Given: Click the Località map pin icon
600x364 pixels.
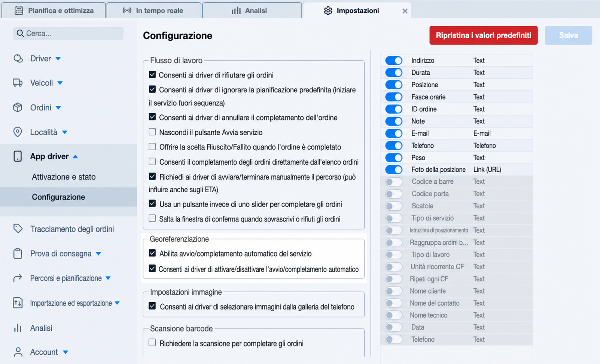Looking at the screenshot, I should tap(18, 132).
